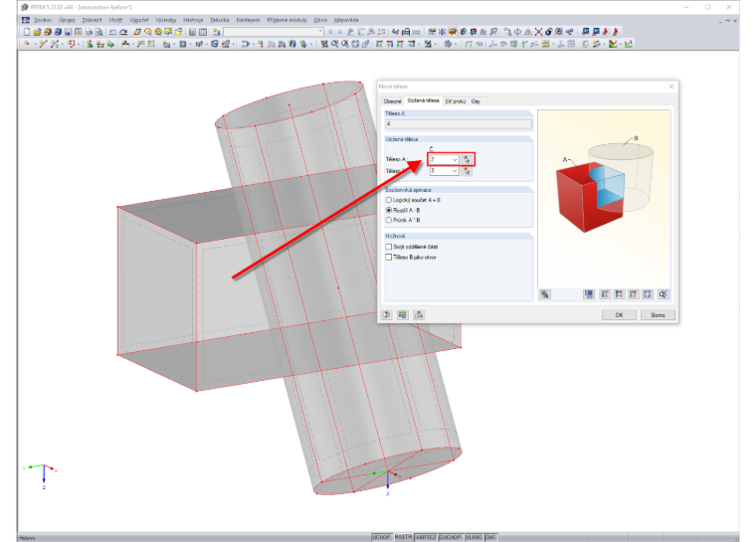This screenshot has width=756, height=542.
Task: Toggle RASTR in status bar
Action: click(x=403, y=537)
